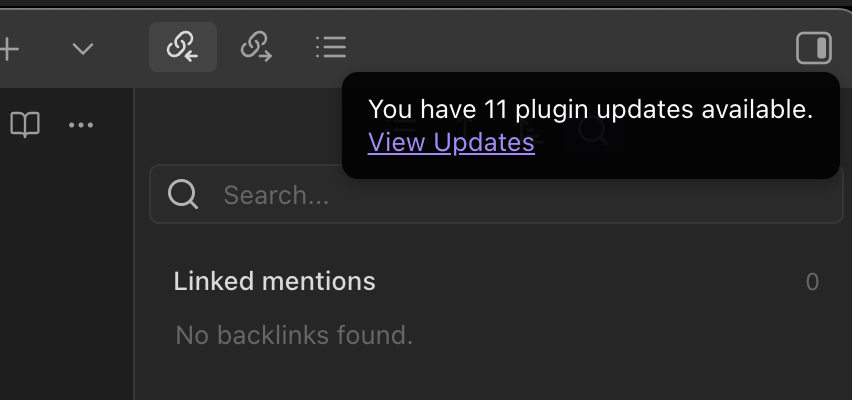The width and height of the screenshot is (852, 400).
Task: Collapse the right sidebar toggle
Action: 813,48
